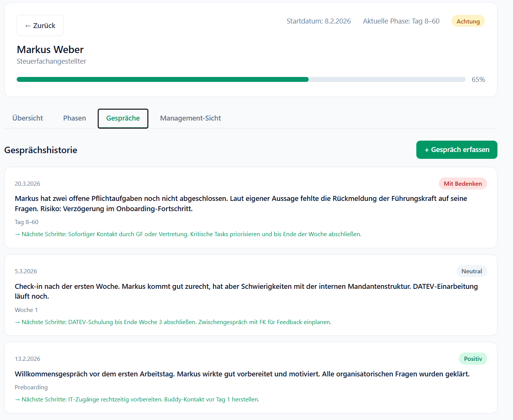
Task: Click the Mit Bedenken badge
Action: (x=463, y=184)
